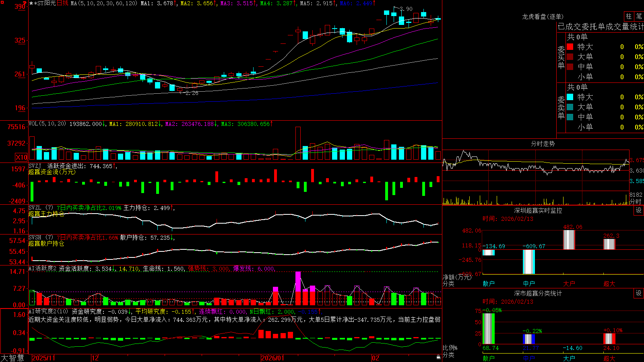Select the SVZL (7) indicator label
This screenshot has width=644, height=362.
click(x=41, y=208)
